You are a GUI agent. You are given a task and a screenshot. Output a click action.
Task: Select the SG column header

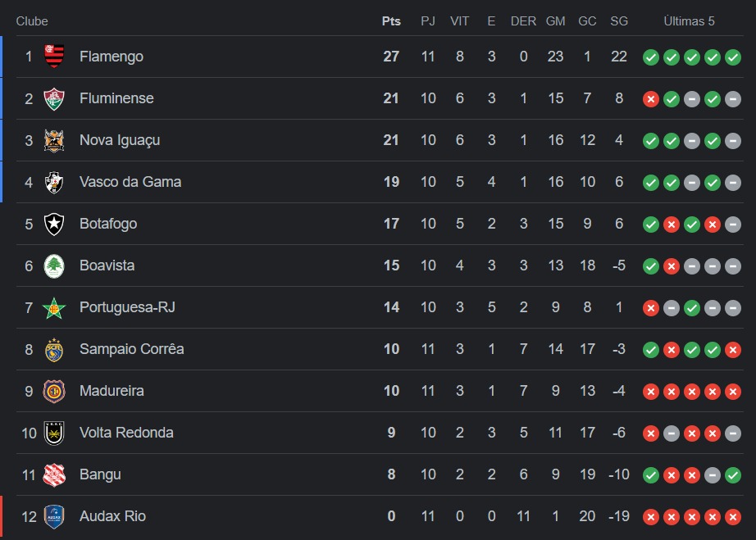(x=619, y=21)
